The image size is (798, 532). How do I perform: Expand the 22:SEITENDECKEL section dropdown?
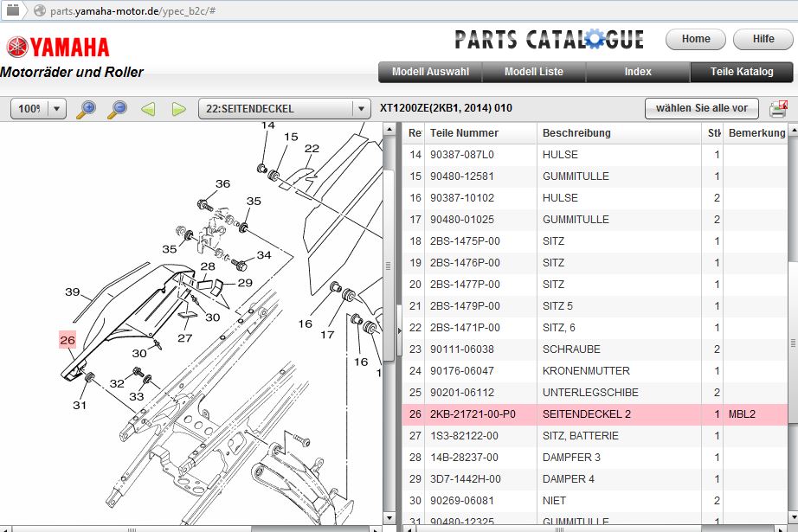(x=361, y=109)
